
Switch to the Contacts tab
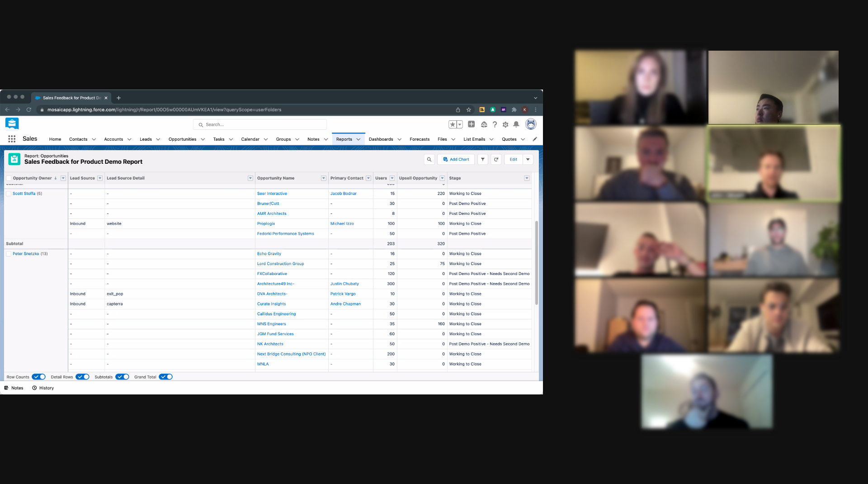(78, 139)
